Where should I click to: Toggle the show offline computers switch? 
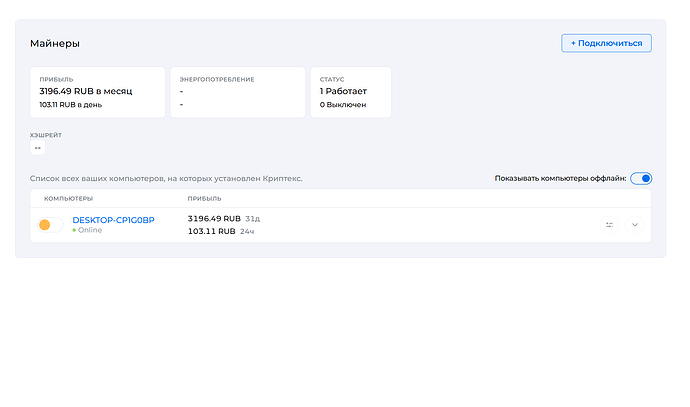pos(641,178)
